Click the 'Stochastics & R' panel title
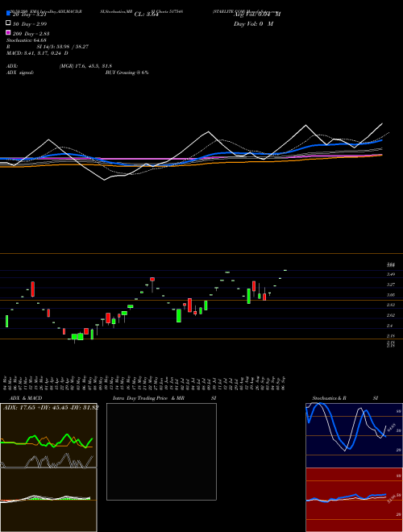Viewport: 403px width, 532px height. (329, 398)
